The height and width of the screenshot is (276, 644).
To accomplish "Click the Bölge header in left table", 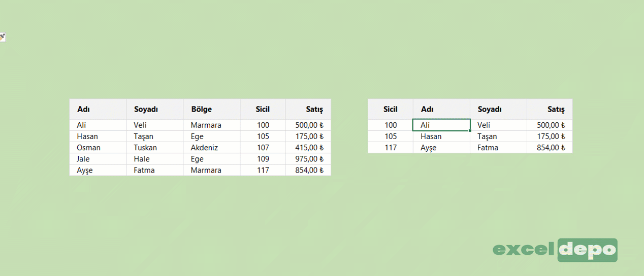I will [211, 109].
